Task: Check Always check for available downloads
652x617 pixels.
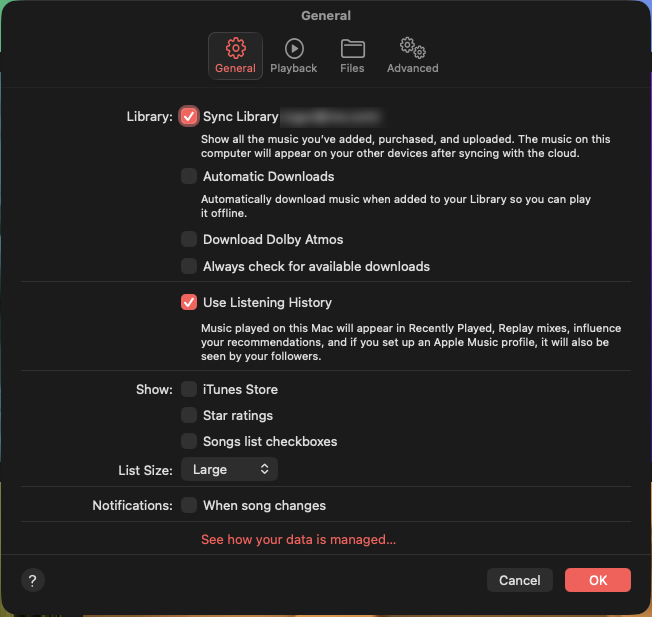Action: [x=189, y=267]
